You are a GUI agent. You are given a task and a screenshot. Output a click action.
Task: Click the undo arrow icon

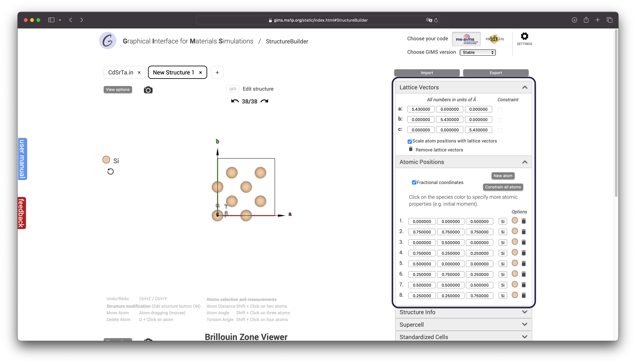[235, 101]
